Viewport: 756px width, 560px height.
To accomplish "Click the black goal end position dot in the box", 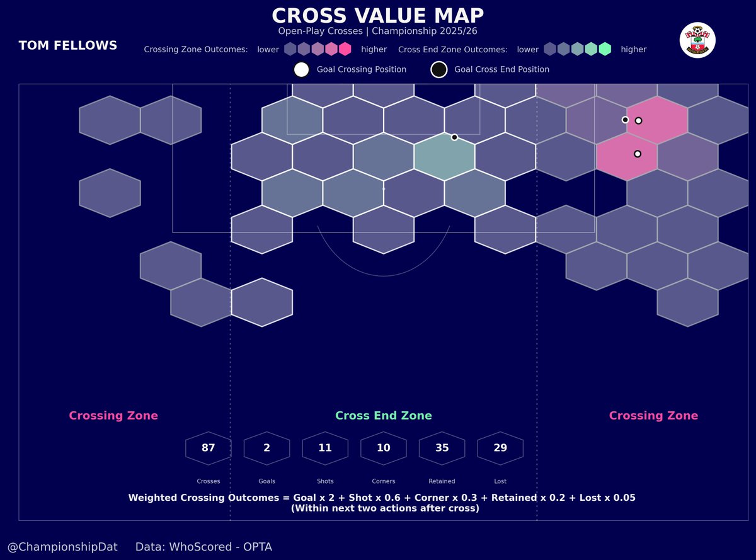I will point(454,137).
